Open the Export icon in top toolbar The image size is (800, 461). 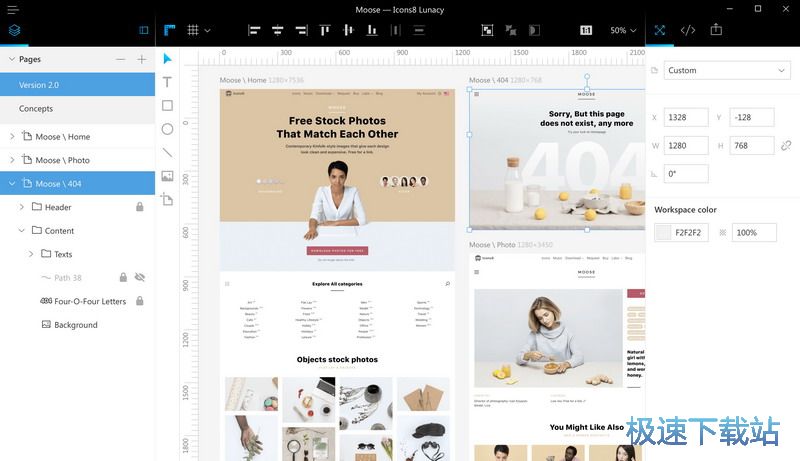[716, 30]
